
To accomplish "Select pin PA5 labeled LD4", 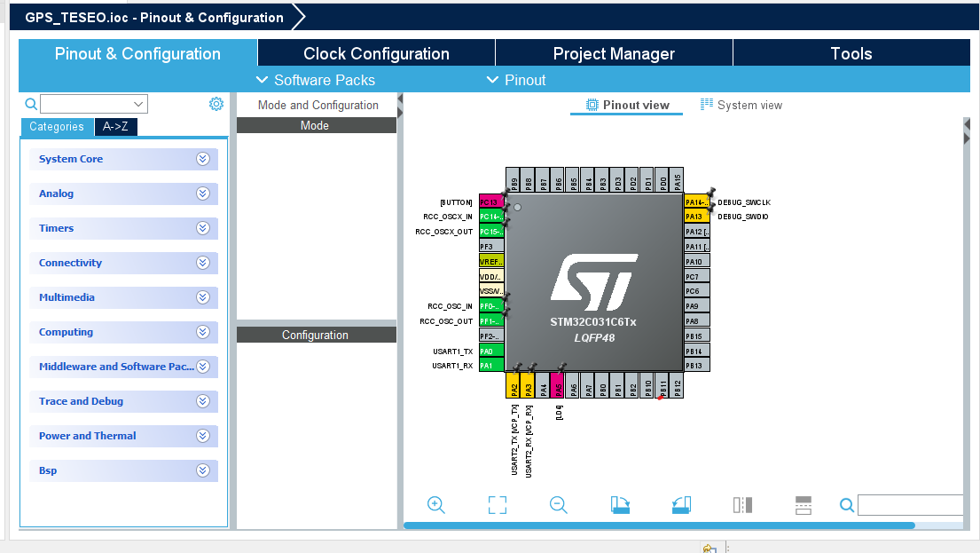I will 558,384.
